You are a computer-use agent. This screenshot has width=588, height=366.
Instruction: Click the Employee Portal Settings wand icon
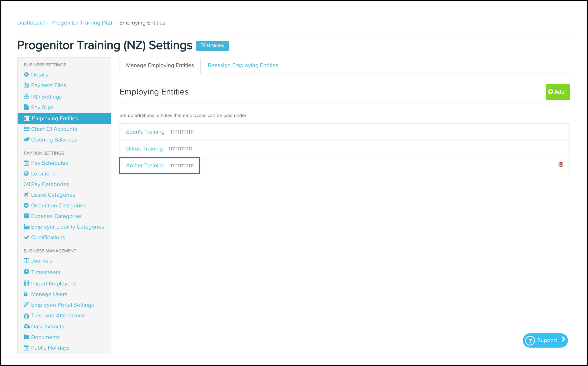click(x=26, y=304)
